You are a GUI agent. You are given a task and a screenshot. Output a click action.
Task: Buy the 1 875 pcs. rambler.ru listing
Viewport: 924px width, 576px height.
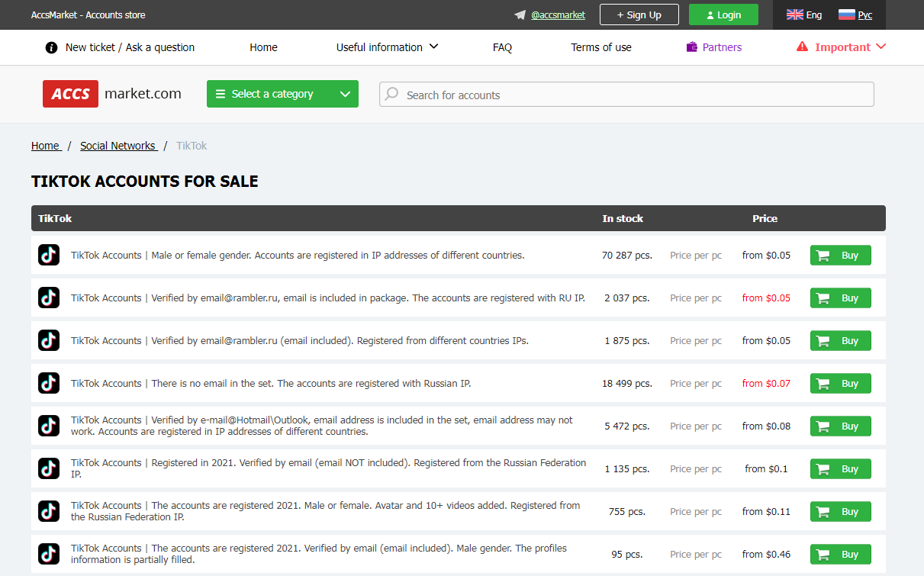(840, 341)
